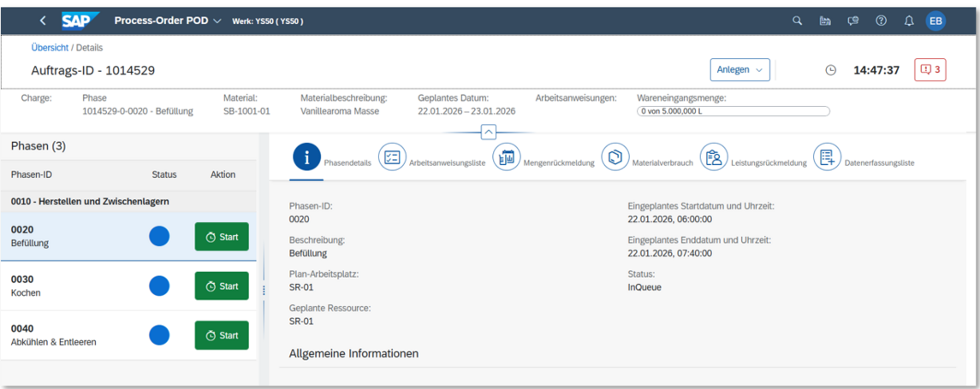Click the Arbeitsanweisungsliste checklist icon

click(392, 158)
